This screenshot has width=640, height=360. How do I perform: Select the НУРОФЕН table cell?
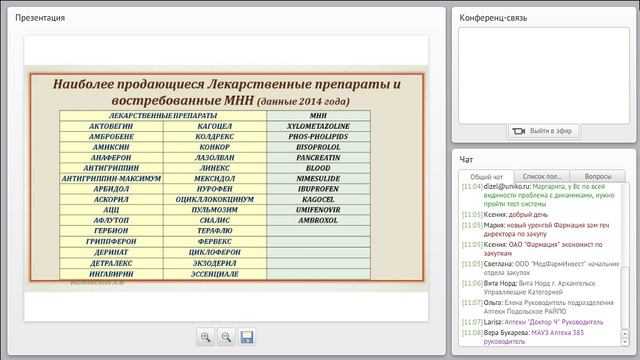[x=215, y=189]
